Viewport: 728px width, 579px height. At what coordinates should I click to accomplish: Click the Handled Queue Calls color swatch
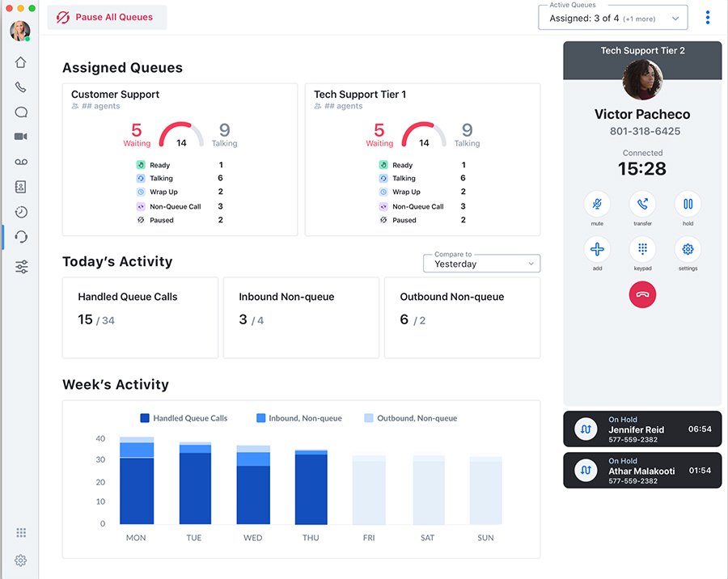pos(144,418)
